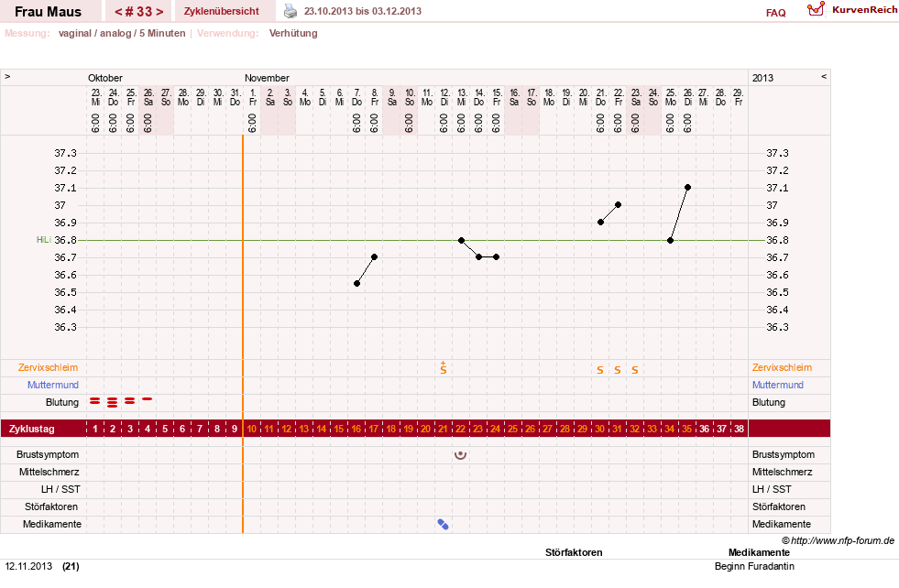
Task: Click the S mucus symbol on 21 November
Action: click(599, 370)
